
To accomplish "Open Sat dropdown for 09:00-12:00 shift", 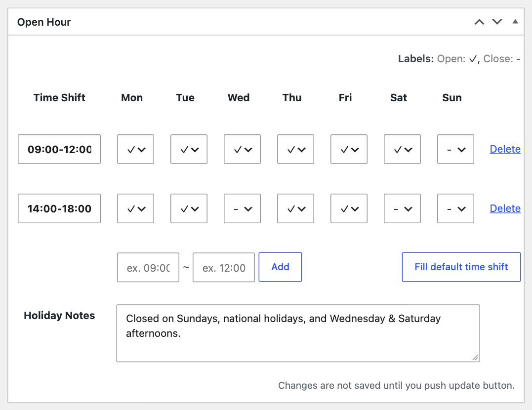I will [x=402, y=149].
